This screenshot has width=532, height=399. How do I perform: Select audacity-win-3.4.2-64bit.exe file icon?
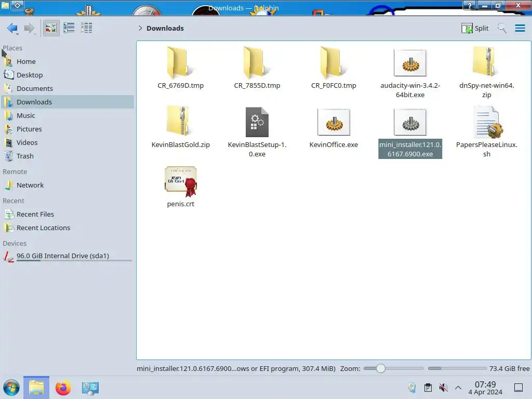point(410,63)
